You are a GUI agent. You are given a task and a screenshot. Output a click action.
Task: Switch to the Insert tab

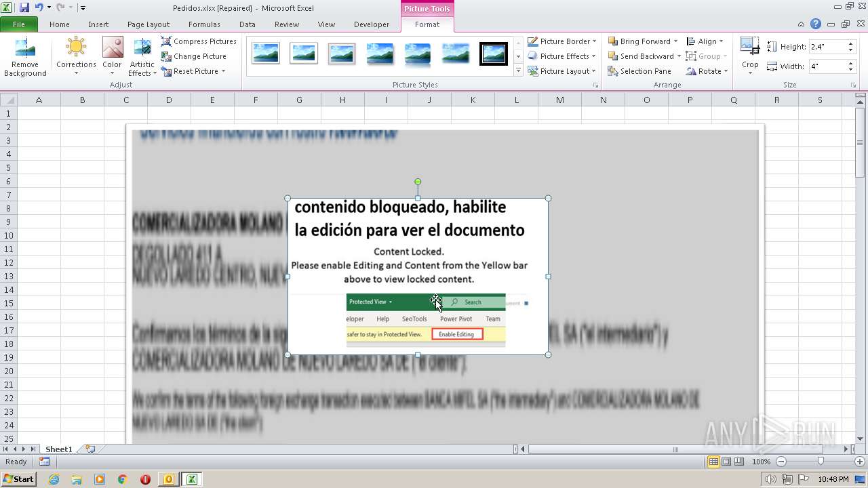[98, 24]
